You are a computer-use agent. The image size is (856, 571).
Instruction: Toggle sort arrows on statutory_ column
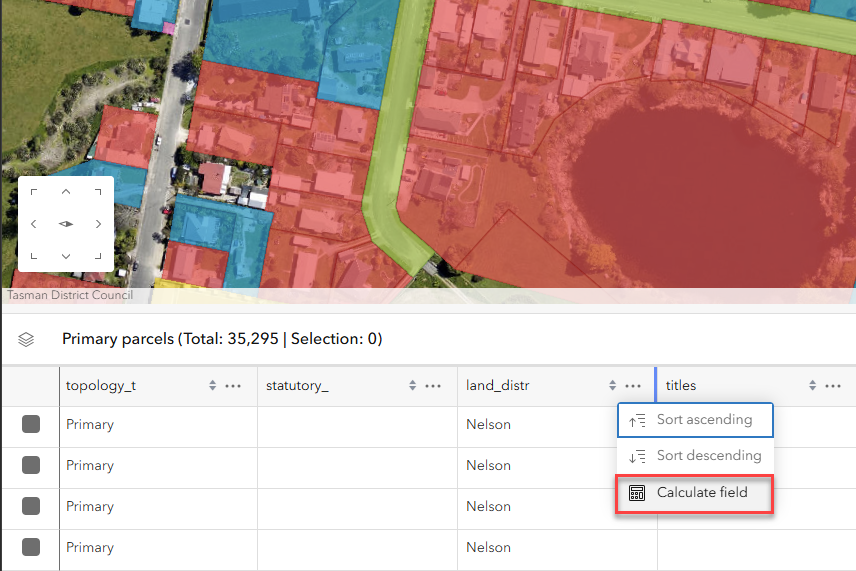(412, 385)
